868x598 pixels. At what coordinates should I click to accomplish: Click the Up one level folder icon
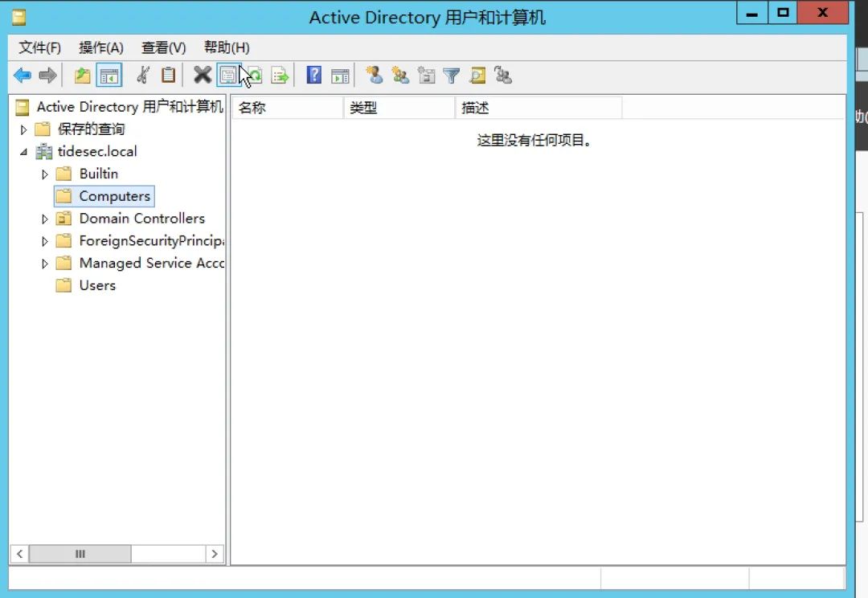click(82, 76)
